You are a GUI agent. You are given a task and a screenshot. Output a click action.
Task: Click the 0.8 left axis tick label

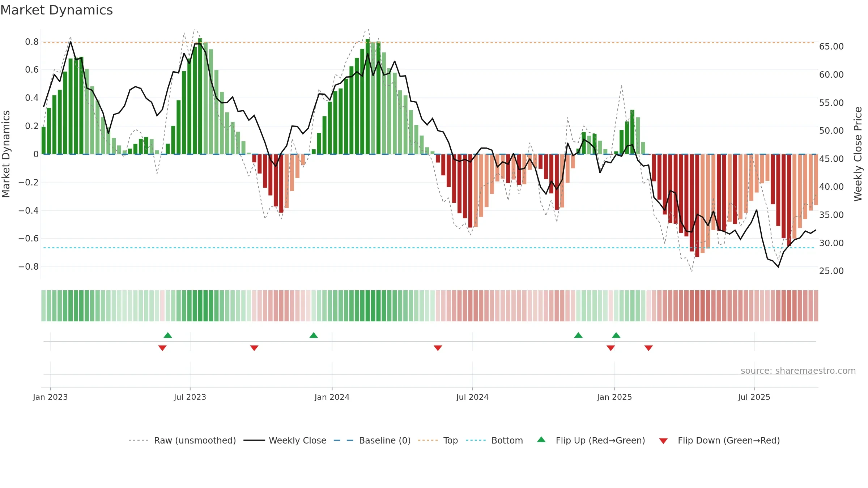(x=32, y=42)
